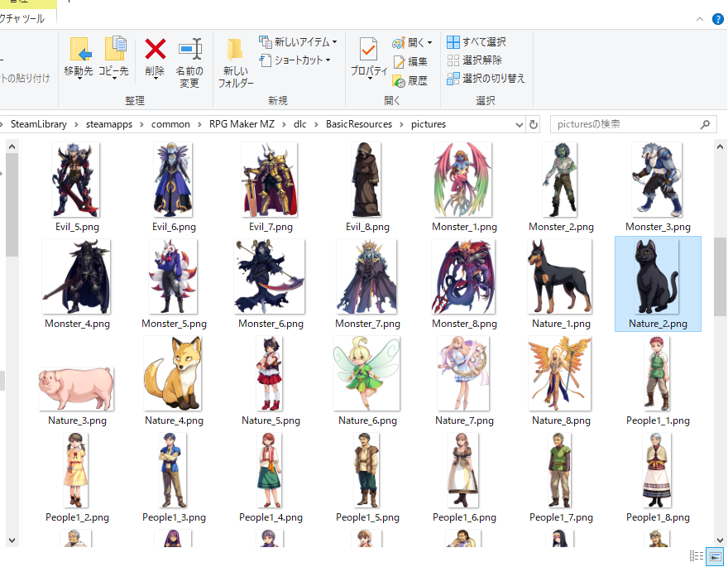728x567 pixels.
Task: Click Invert Selection (選択の切り替え)
Action: pos(486,79)
